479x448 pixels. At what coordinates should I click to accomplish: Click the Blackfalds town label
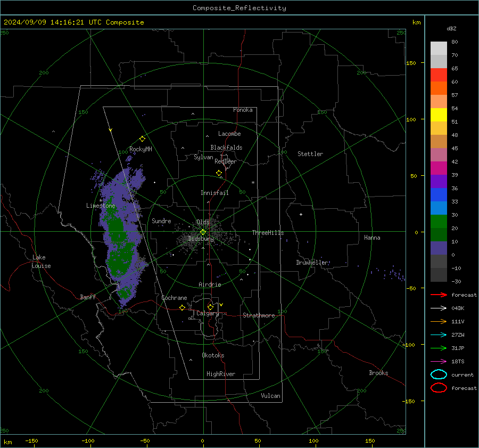[x=226, y=148]
